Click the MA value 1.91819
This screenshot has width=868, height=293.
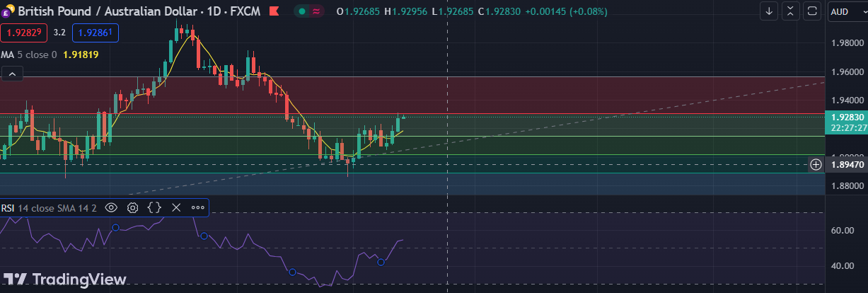81,54
